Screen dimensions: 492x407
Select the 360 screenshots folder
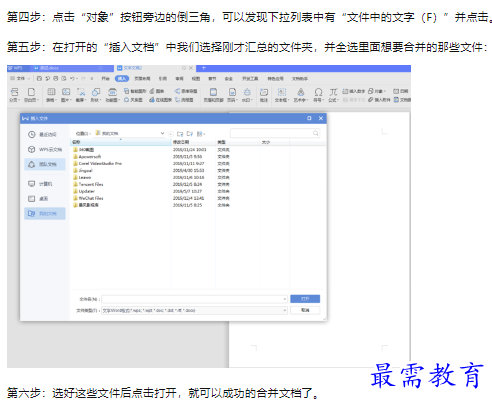(84, 149)
